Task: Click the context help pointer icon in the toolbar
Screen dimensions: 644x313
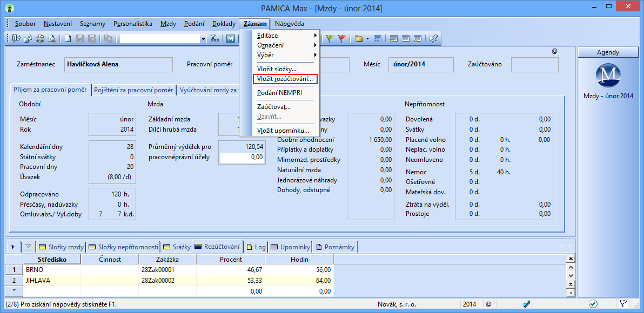Action: click(434, 38)
